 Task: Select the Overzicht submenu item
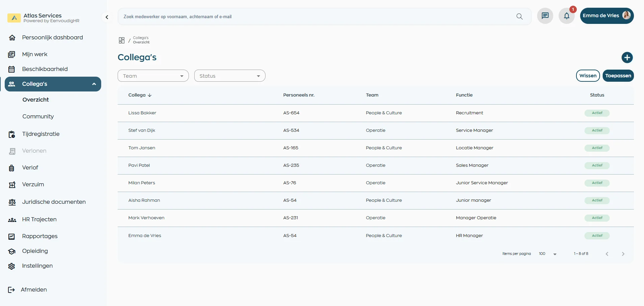tap(36, 100)
